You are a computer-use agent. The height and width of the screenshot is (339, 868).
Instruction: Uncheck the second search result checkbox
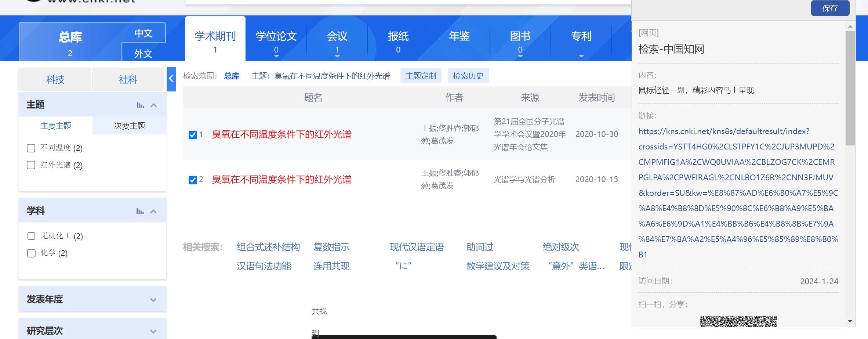point(193,180)
